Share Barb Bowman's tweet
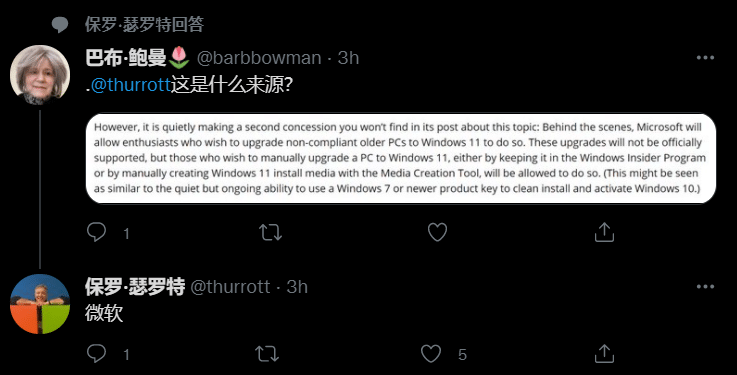737x375 pixels. (604, 232)
